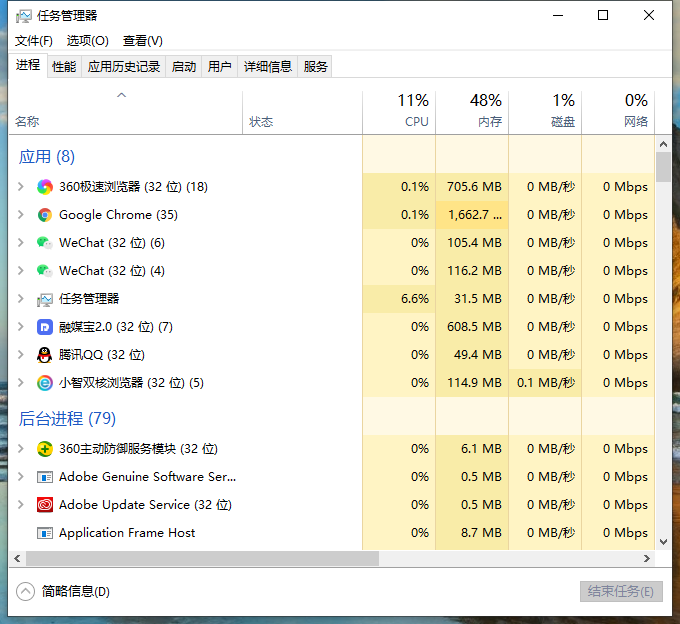Click the 360主动防御服务模块 icon
This screenshot has width=680, height=624.
45,449
